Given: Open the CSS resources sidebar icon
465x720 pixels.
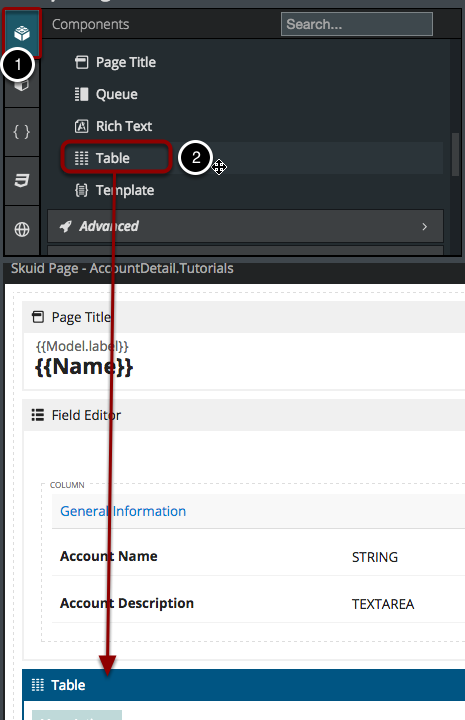Looking at the screenshot, I should point(22,181).
